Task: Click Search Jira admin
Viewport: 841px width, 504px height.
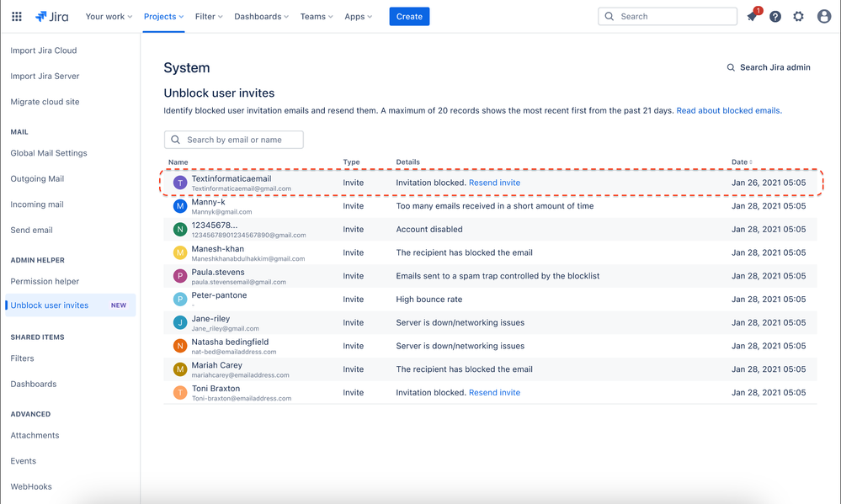Action: 769,67
